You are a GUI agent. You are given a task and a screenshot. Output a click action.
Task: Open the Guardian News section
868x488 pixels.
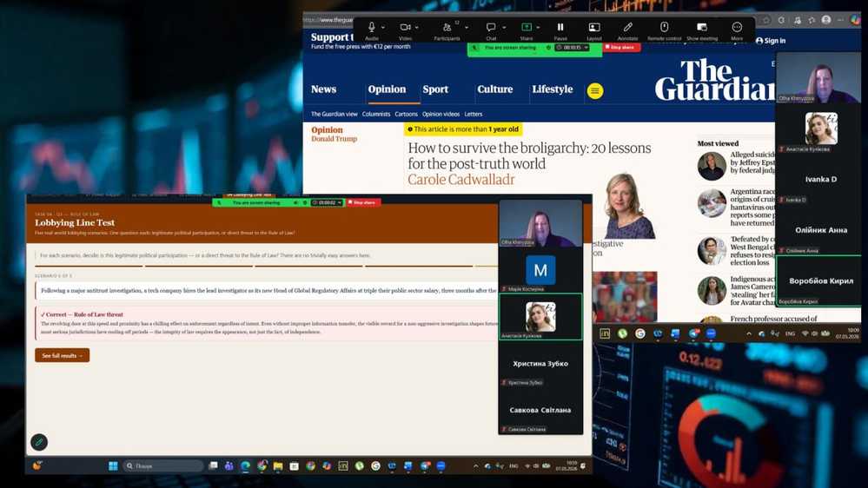point(323,89)
